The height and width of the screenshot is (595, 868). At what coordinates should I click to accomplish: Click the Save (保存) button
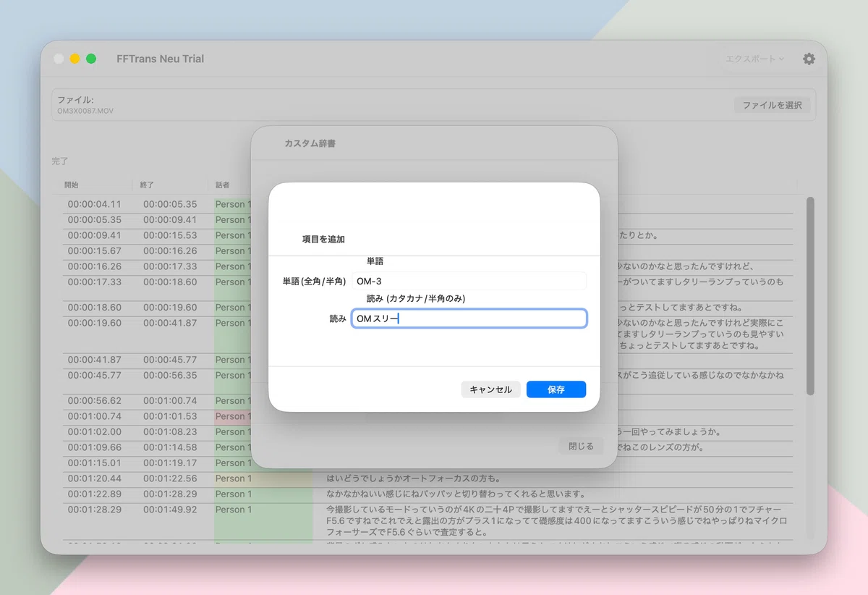tap(556, 389)
